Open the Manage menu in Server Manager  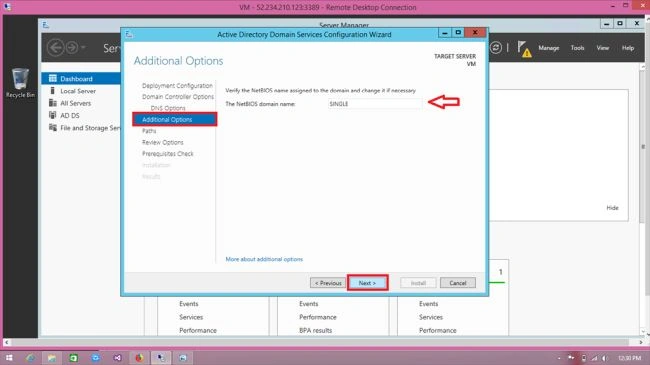[x=548, y=48]
